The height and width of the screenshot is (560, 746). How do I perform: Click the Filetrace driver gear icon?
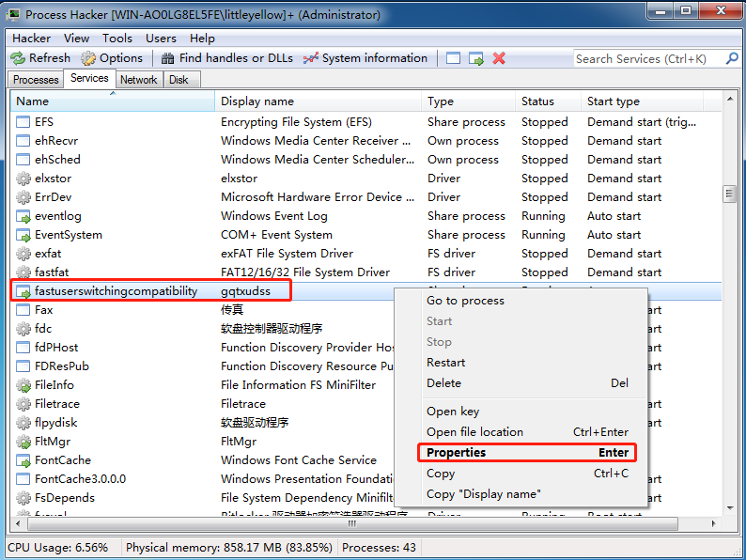point(23,404)
